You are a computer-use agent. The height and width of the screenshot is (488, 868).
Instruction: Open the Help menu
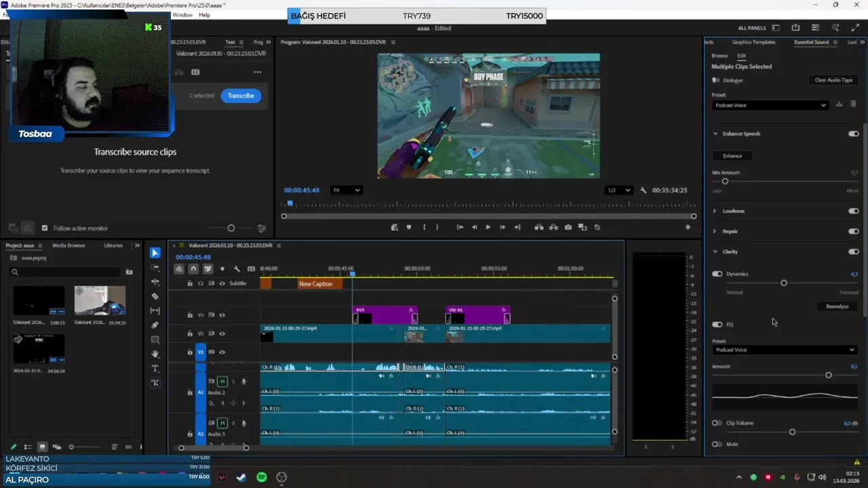click(204, 15)
